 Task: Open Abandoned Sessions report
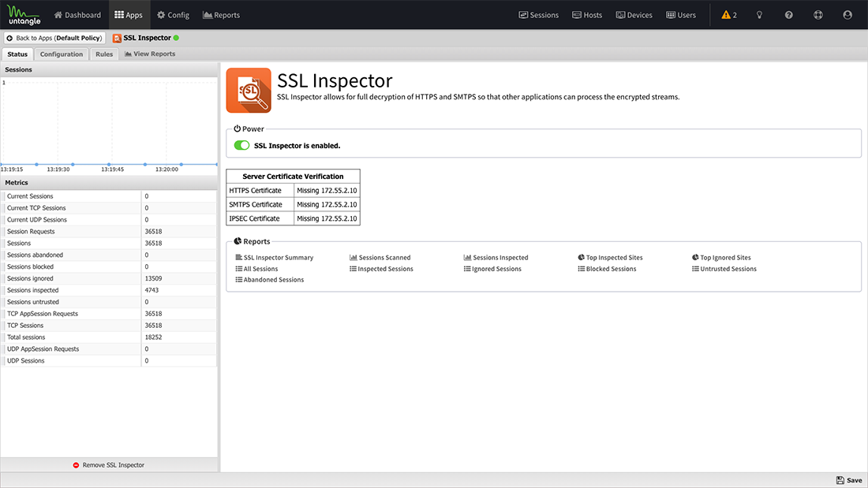click(x=270, y=280)
